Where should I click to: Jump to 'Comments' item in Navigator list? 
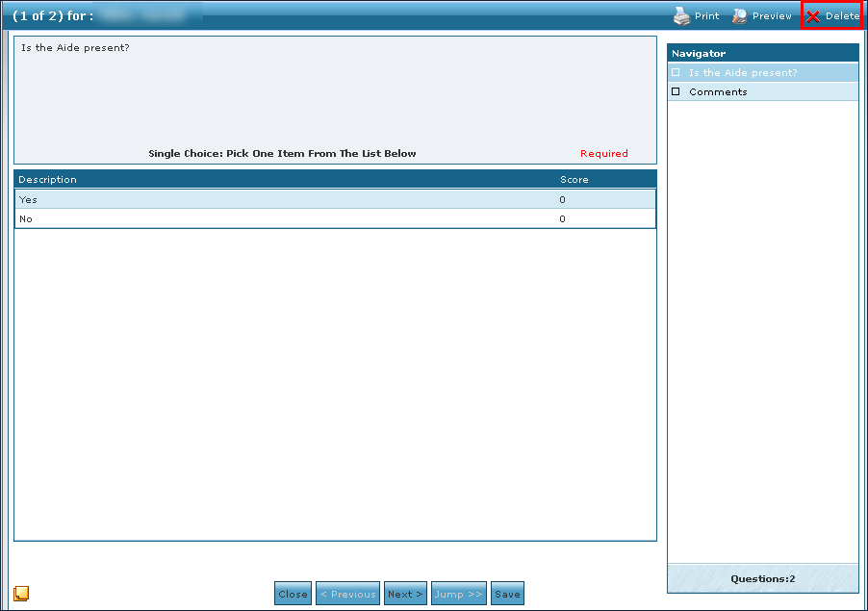point(718,92)
